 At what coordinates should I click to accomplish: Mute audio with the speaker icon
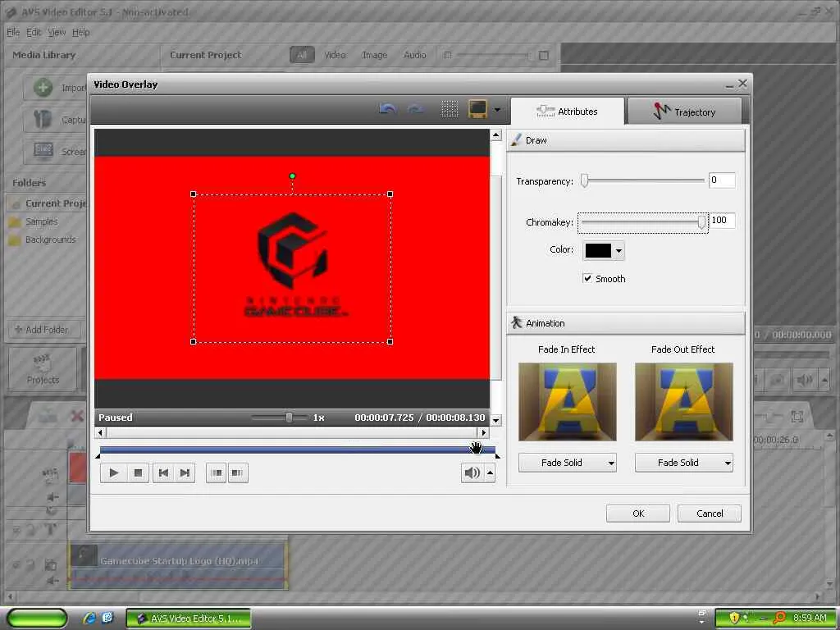coord(472,473)
